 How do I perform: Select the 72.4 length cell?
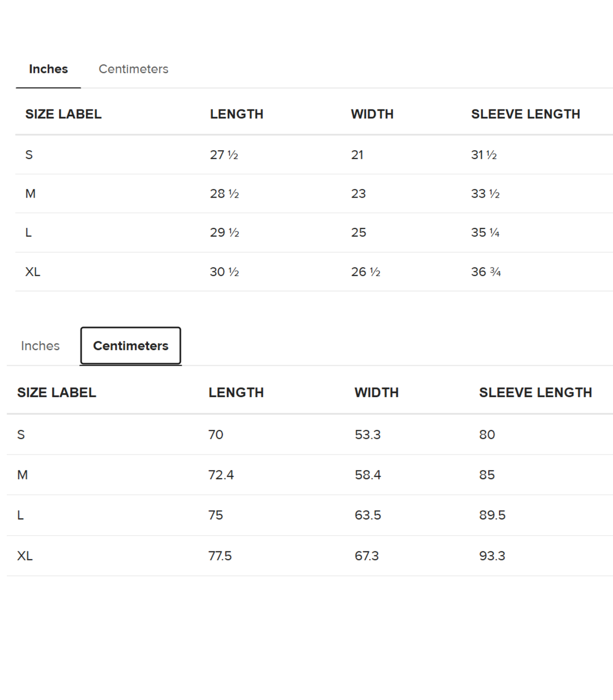pyautogui.click(x=221, y=475)
